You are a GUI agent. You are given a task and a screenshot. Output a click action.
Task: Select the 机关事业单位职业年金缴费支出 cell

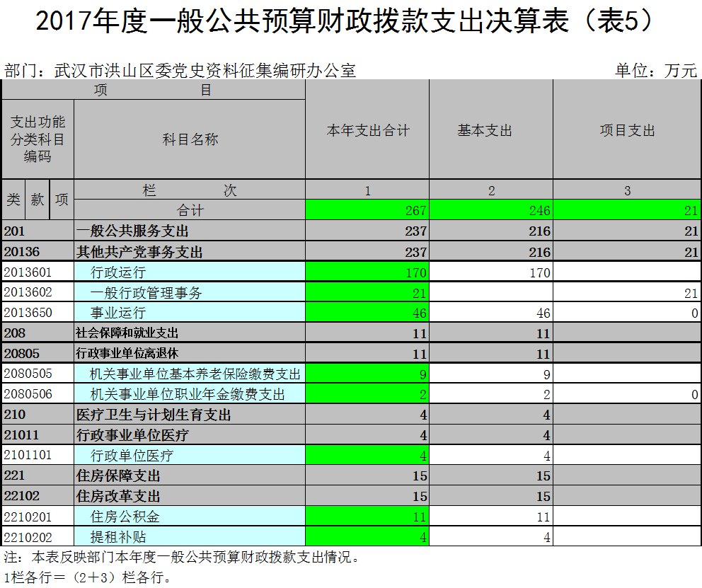(x=190, y=394)
